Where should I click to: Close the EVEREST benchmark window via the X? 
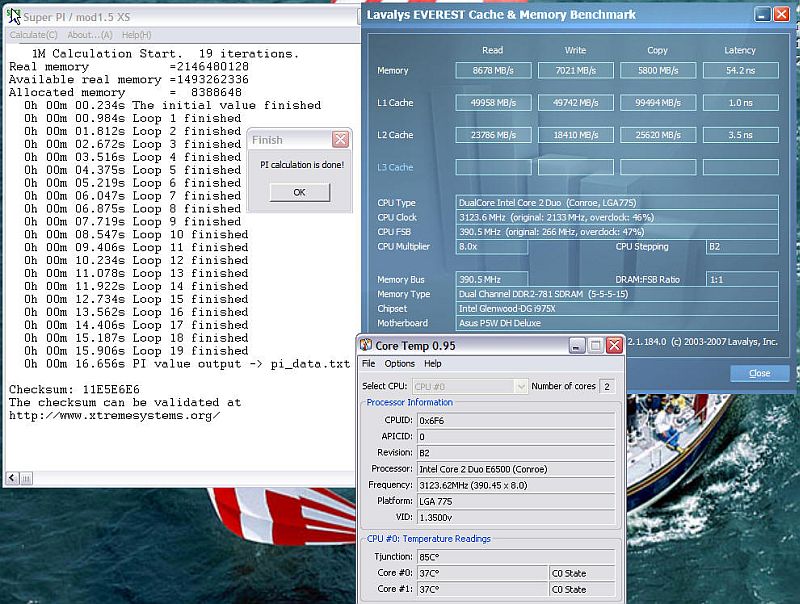tap(782, 14)
